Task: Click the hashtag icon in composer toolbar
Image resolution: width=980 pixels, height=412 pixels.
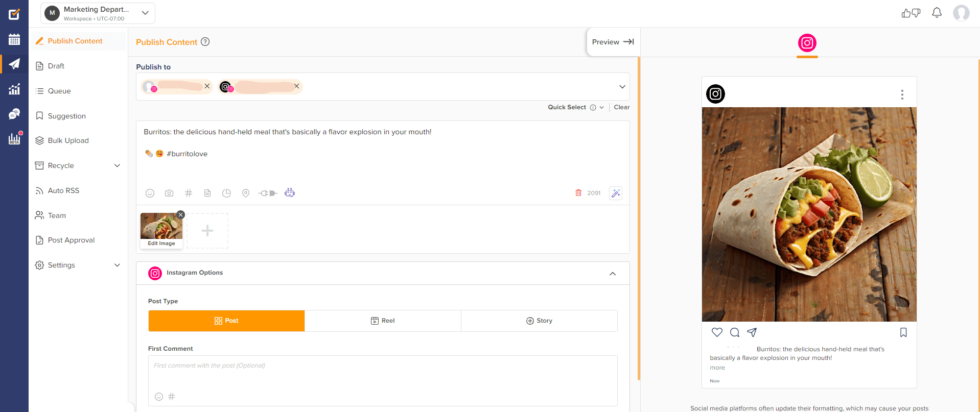Action: (189, 193)
